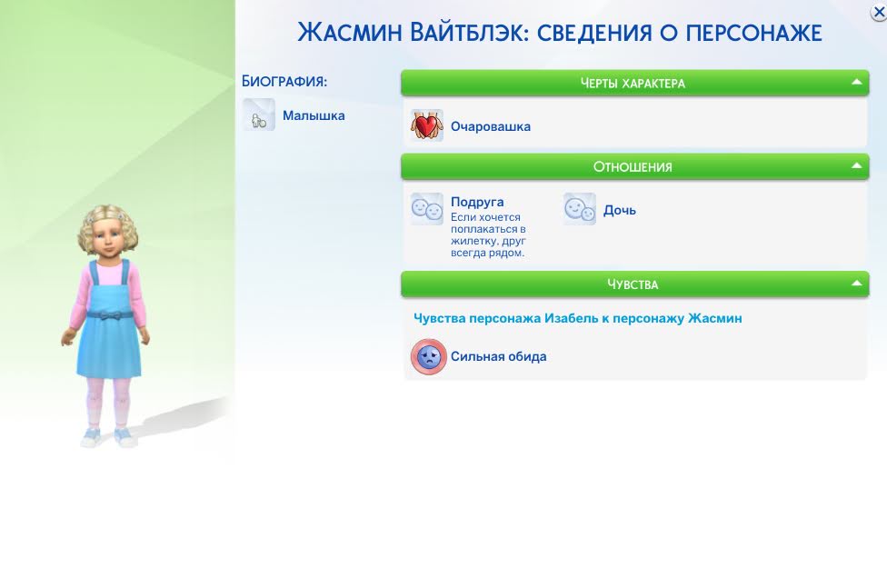Click the Биография heading
The width and height of the screenshot is (887, 588).
click(x=284, y=82)
